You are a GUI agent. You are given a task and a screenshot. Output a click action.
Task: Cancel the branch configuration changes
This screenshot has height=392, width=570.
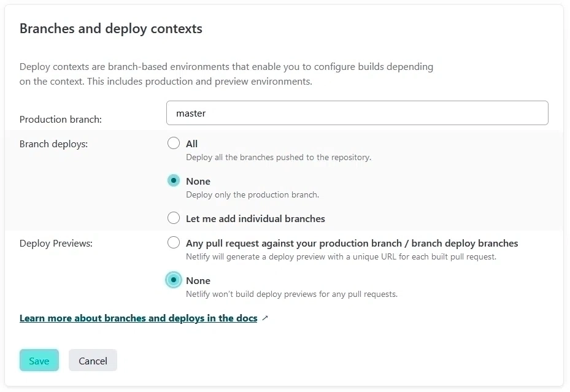93,360
